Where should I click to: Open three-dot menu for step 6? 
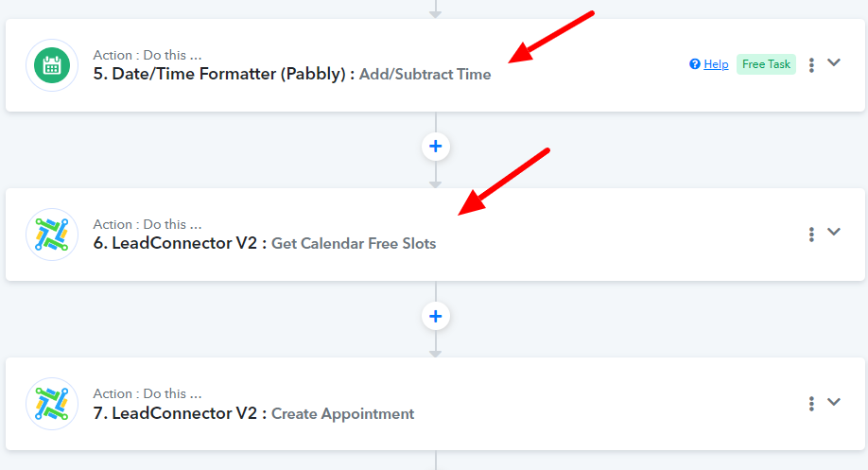pyautogui.click(x=811, y=235)
